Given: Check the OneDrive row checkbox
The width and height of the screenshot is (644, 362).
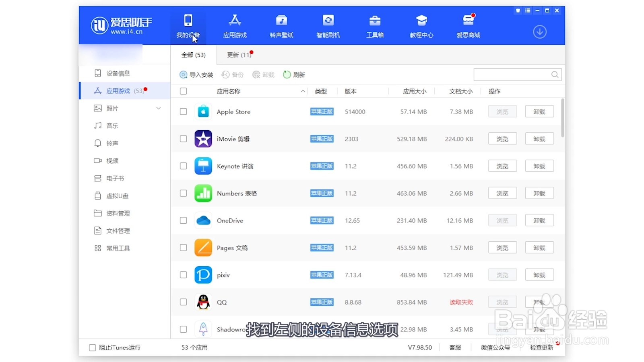Looking at the screenshot, I should (183, 220).
